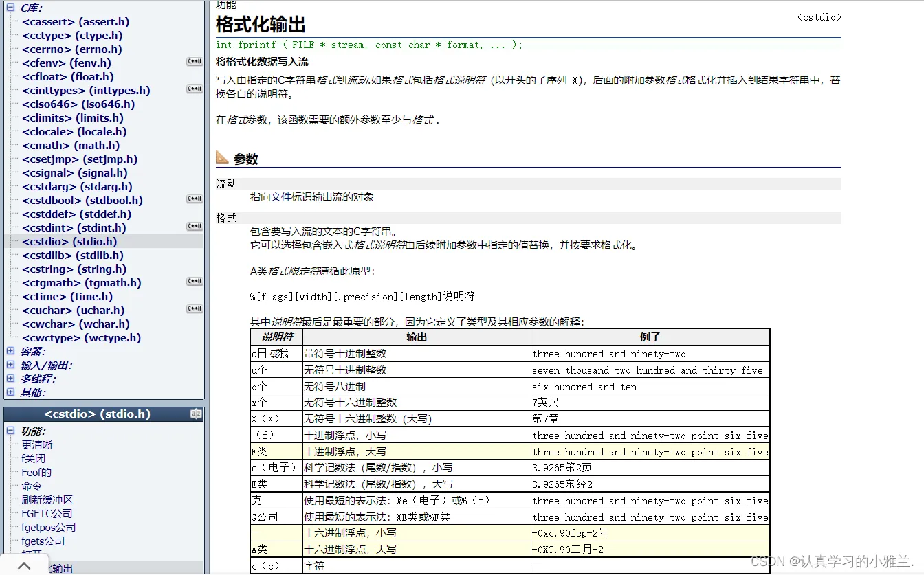Click the C++11 badge beside <cinttypes>
Screen dimensions: 924x575
[x=195, y=89]
